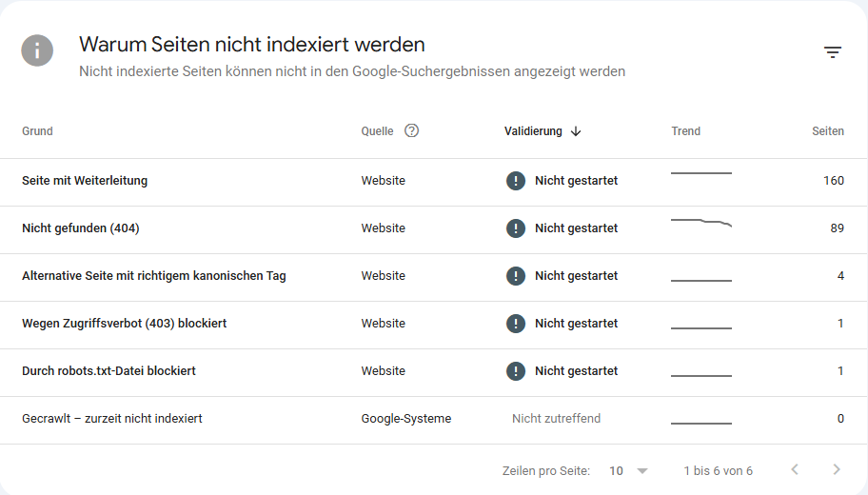Image resolution: width=868 pixels, height=495 pixels.
Task: Click page count 160
Action: tap(834, 181)
